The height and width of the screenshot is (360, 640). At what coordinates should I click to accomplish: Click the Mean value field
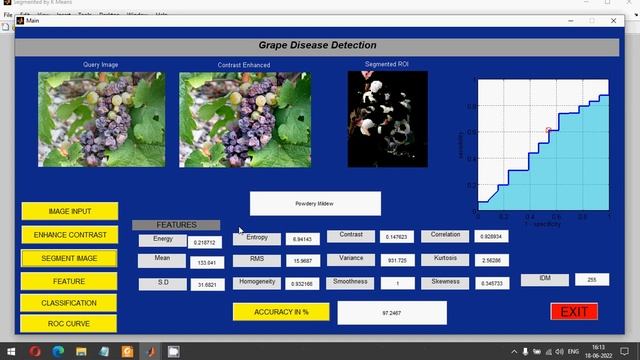pyautogui.click(x=207, y=262)
